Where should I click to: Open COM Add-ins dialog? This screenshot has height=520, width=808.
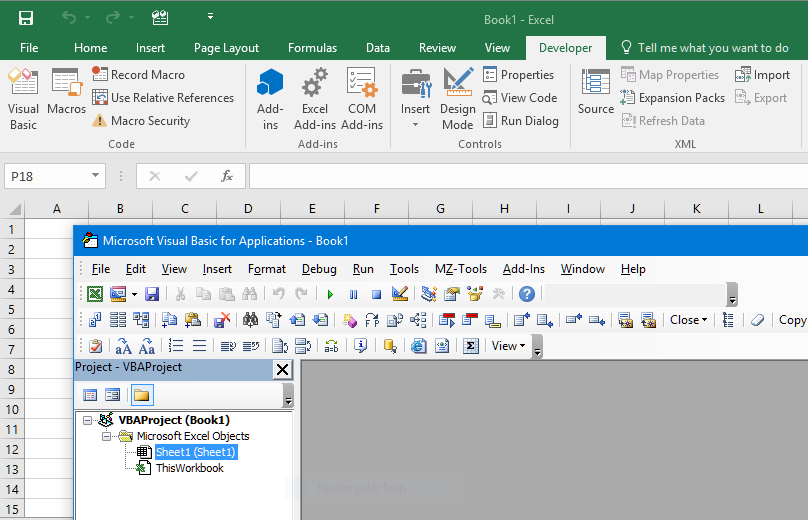coord(362,99)
